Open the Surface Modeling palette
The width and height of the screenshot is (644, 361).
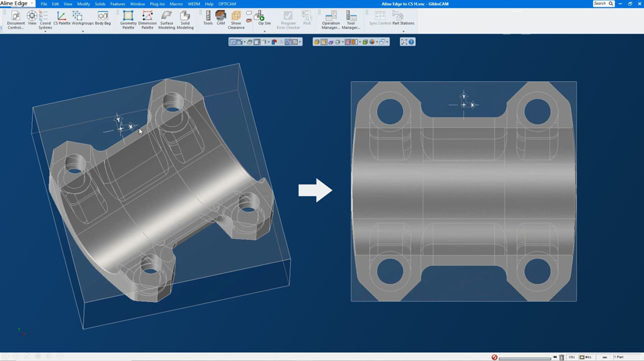[x=166, y=19]
